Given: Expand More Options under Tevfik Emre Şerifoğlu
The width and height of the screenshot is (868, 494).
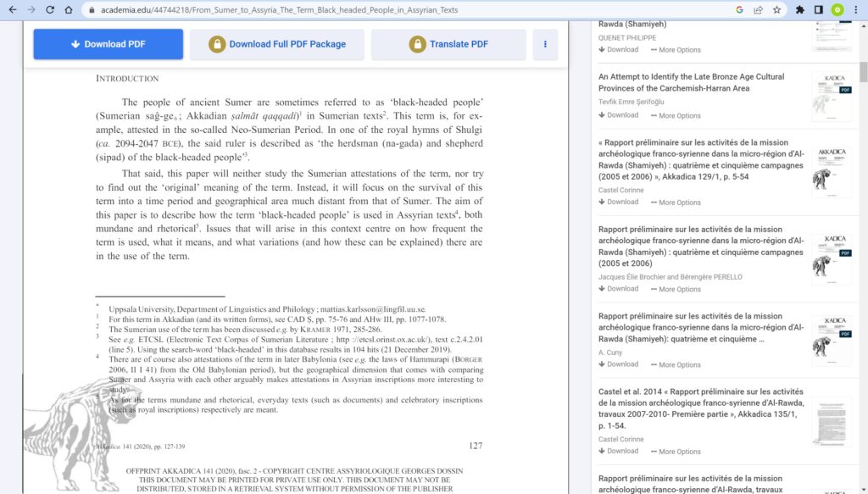Looking at the screenshot, I should click(x=676, y=115).
